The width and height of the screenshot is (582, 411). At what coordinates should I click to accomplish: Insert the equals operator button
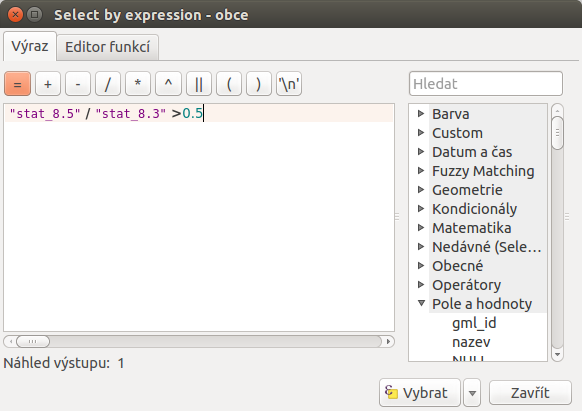pos(17,84)
